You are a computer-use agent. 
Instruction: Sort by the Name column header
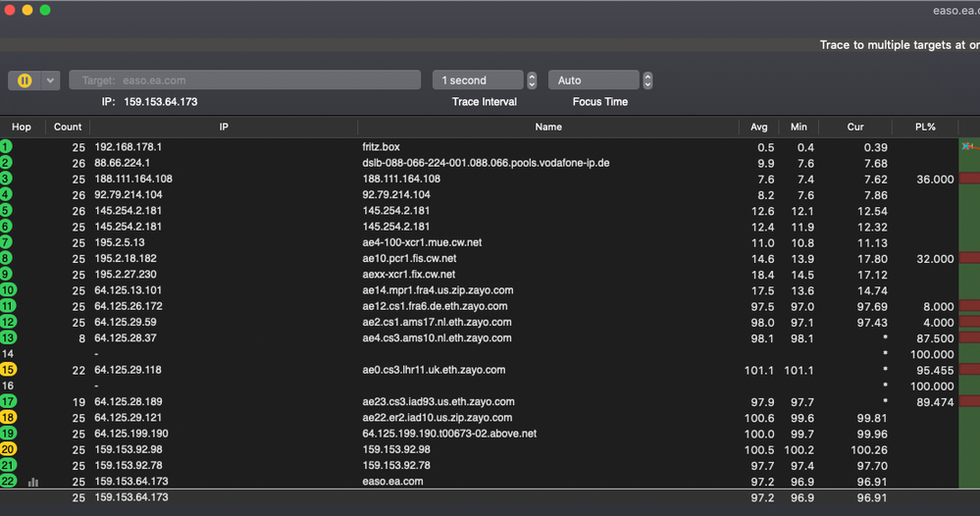pos(548,127)
